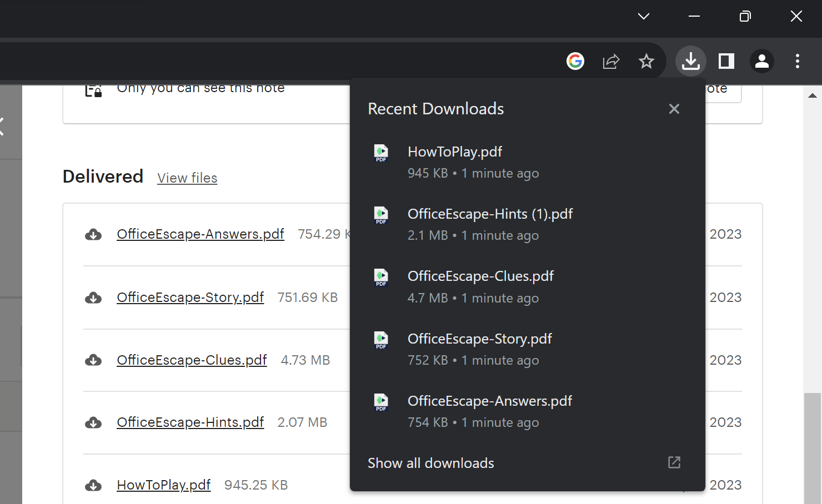The height and width of the screenshot is (504, 822).
Task: Click the download cloud icon beside OfficeEscape-Story.pdf
Action: pyautogui.click(x=93, y=298)
